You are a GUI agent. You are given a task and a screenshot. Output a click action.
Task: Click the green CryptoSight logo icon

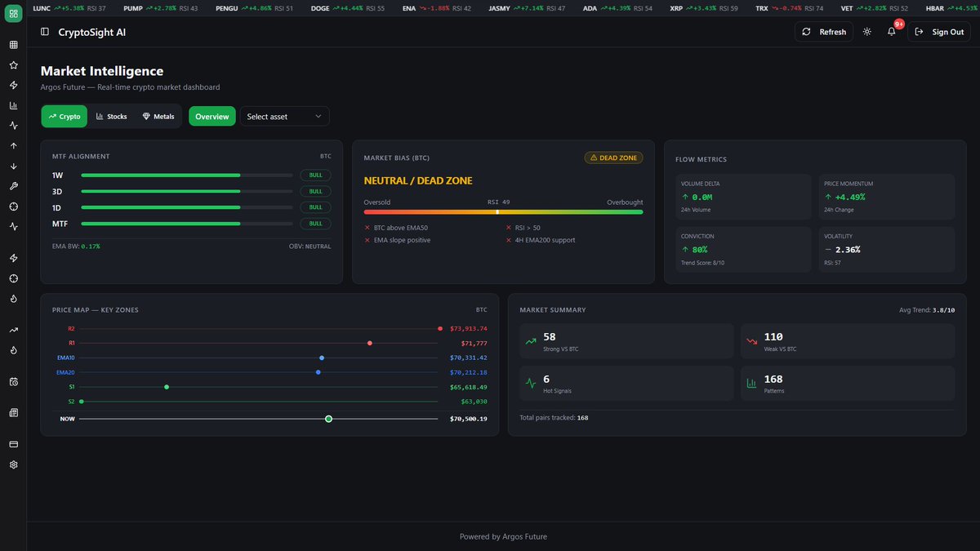tap(13, 15)
